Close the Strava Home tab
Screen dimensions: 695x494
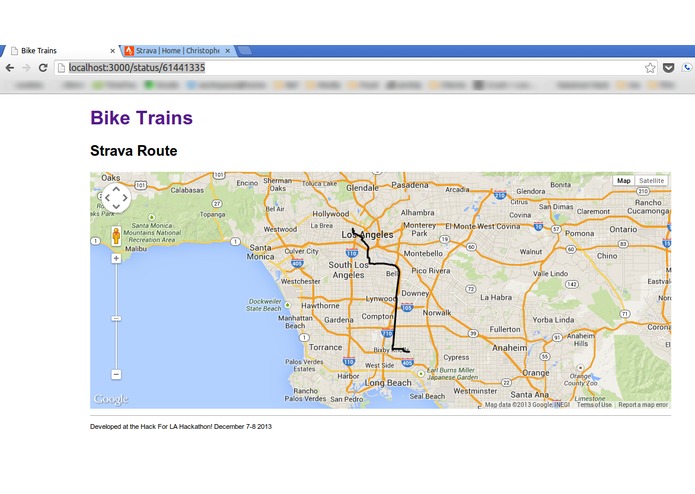pos(227,51)
